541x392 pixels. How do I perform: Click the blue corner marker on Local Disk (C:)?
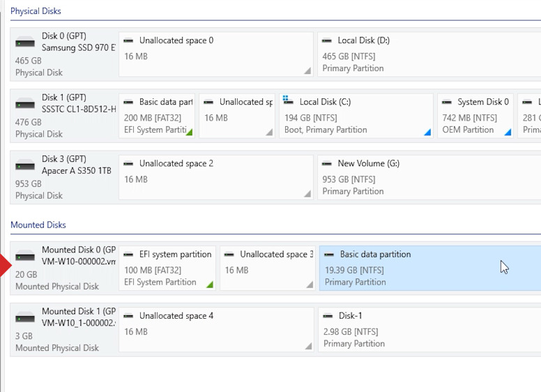(427, 132)
